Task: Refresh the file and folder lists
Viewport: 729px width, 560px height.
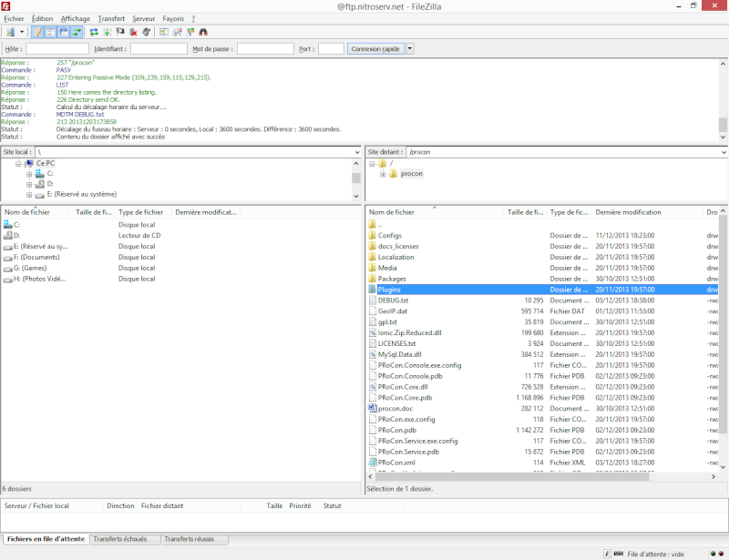Action: pyautogui.click(x=94, y=32)
